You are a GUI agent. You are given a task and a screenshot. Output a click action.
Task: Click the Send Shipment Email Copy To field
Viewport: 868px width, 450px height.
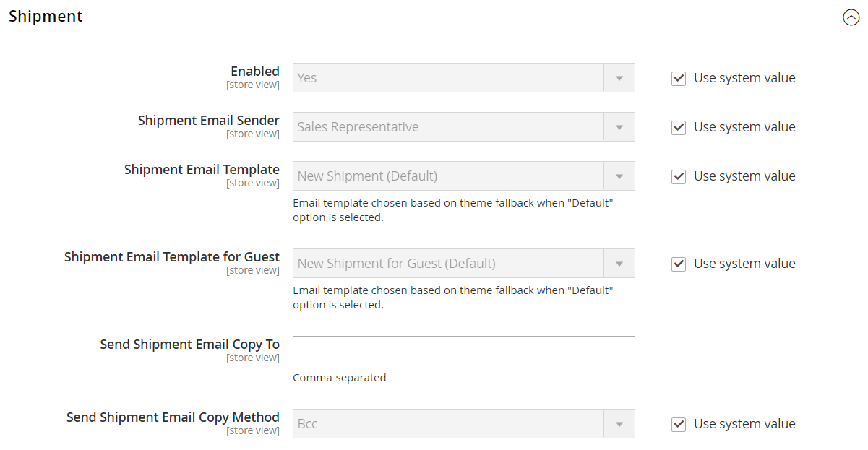pos(463,351)
